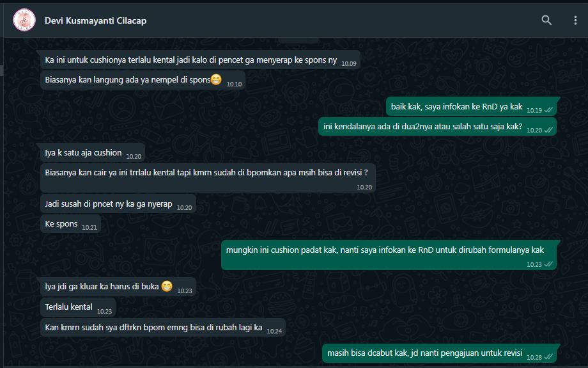Screen dimensions: 588x368
Task: Open search in chat icon
Action: 546,20
